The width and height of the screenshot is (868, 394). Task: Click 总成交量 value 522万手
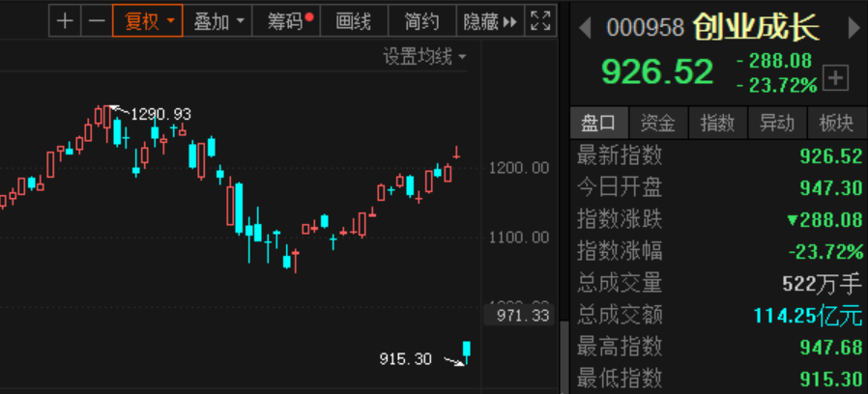[823, 284]
